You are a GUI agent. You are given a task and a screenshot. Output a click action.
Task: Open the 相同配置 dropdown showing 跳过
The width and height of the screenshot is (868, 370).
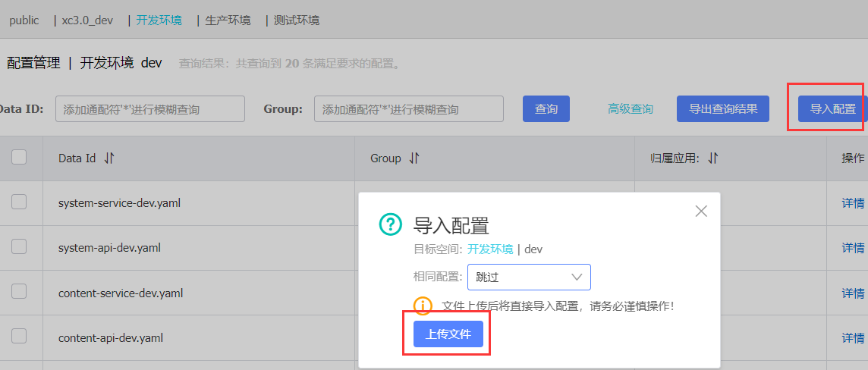click(x=529, y=277)
